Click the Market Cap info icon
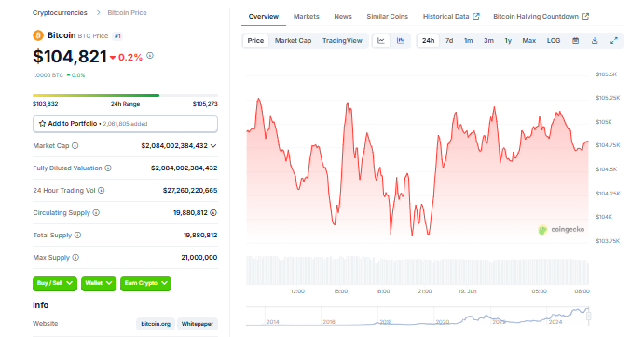 [75, 146]
